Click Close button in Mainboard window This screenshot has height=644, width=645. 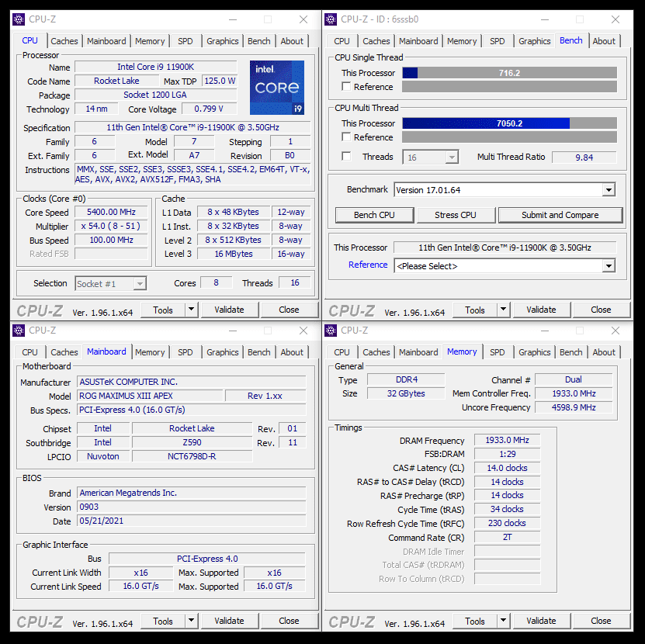tap(289, 621)
